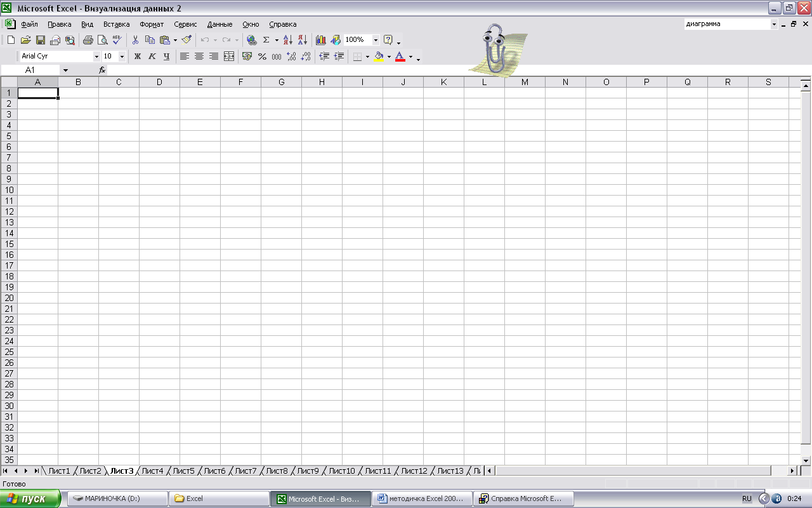Increase decimal places icon
Image resolution: width=812 pixels, height=508 pixels.
point(291,57)
